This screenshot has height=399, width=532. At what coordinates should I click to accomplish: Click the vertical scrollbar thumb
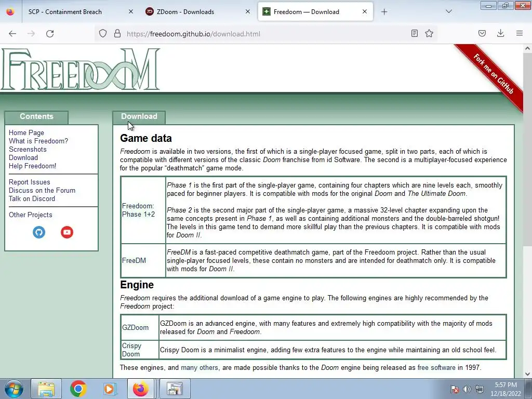[527, 149]
